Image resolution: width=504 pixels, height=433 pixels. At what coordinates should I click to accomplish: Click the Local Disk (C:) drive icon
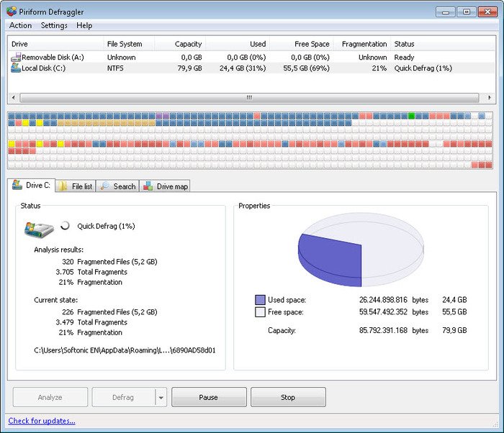16,68
